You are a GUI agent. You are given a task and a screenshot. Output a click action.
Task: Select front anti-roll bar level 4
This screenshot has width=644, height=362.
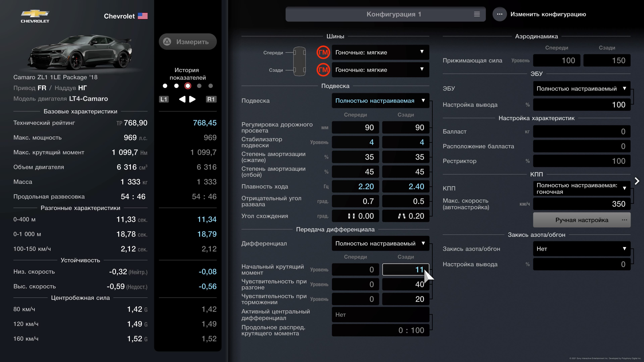355,142
